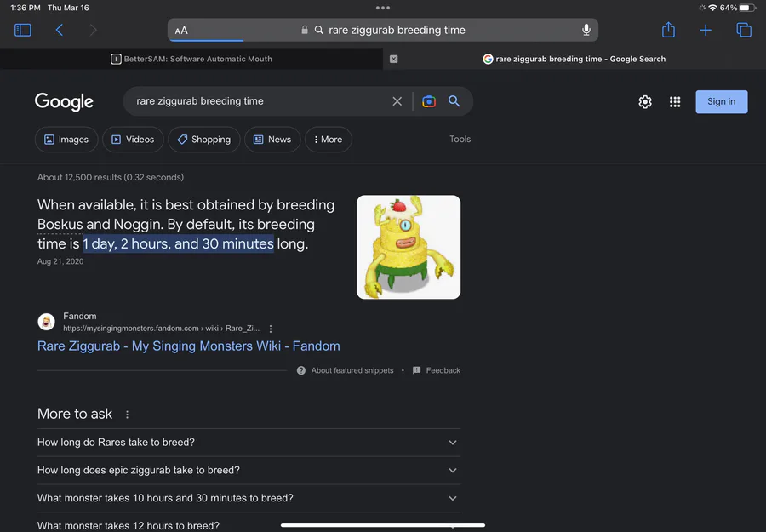Image resolution: width=766 pixels, height=532 pixels.
Task: Filter results by News
Action: pyautogui.click(x=272, y=140)
